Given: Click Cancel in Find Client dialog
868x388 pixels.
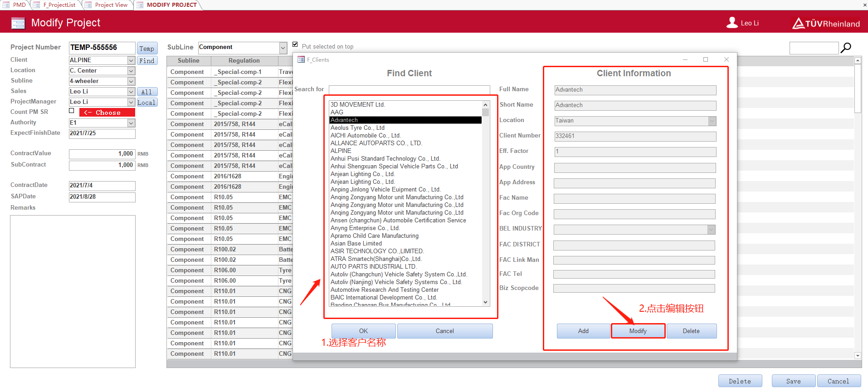Looking at the screenshot, I should tap(445, 331).
